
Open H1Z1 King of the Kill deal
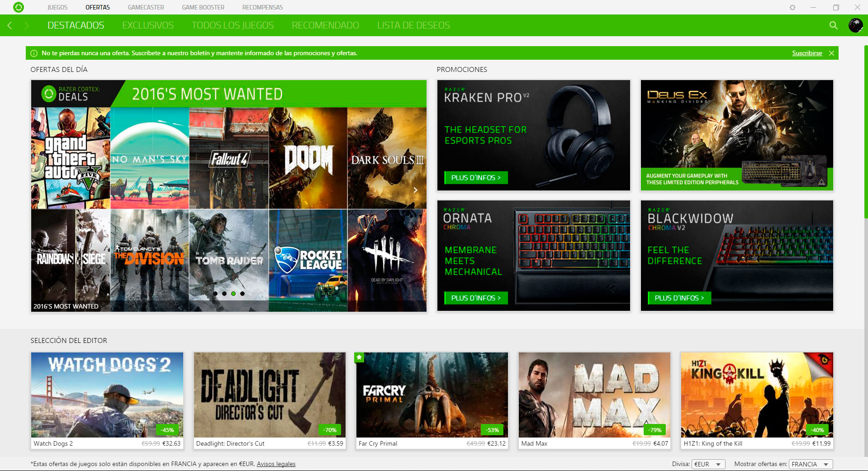point(757,400)
